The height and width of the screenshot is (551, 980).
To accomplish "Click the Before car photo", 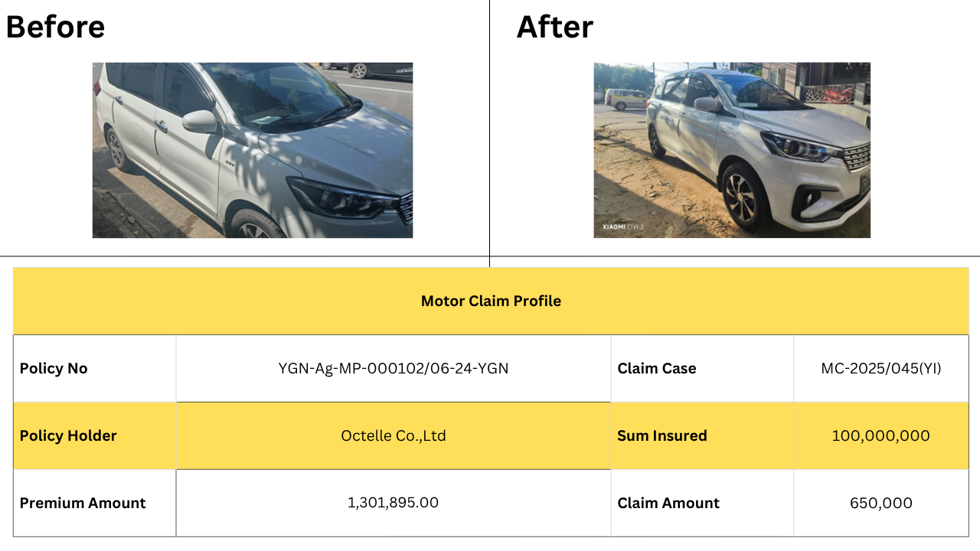I will tap(253, 150).
